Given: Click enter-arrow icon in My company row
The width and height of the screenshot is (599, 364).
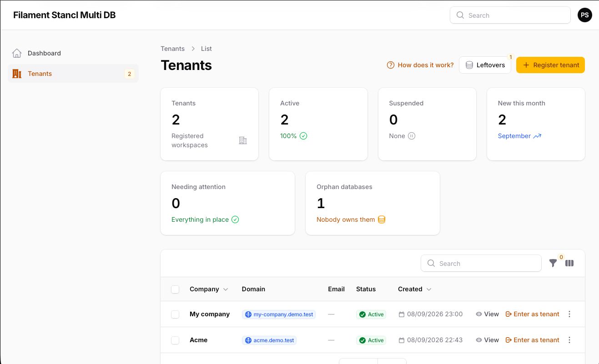Looking at the screenshot, I should (509, 314).
